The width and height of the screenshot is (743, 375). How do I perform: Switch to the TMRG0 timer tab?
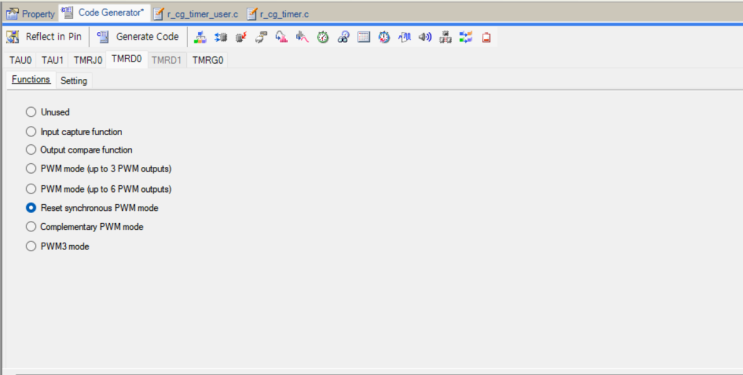pyautogui.click(x=208, y=60)
